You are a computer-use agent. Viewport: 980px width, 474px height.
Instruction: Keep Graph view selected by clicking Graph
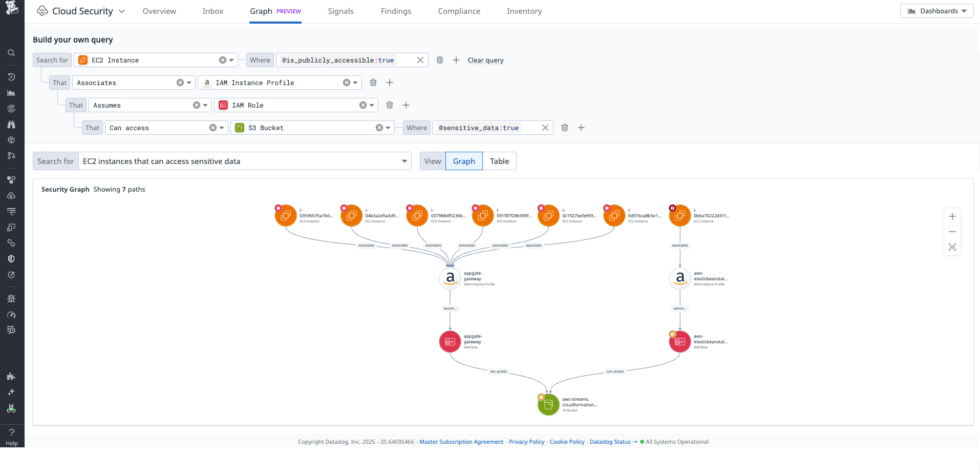click(x=463, y=161)
